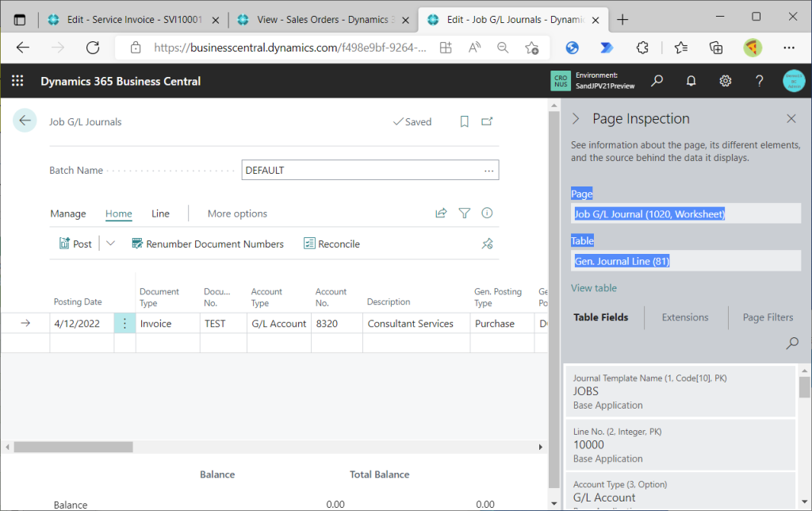This screenshot has width=812, height=511.
Task: Click the search magnifier in Business Central header
Action: (x=657, y=81)
